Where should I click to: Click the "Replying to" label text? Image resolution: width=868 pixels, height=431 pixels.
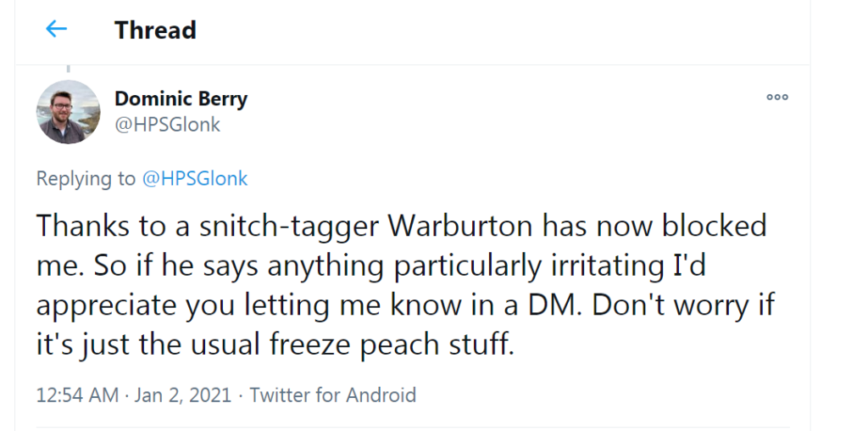(x=86, y=179)
